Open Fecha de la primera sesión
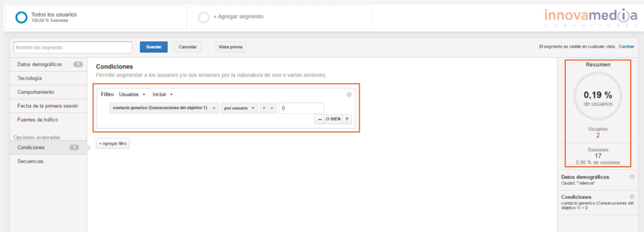This screenshot has height=232, width=644. [x=49, y=106]
